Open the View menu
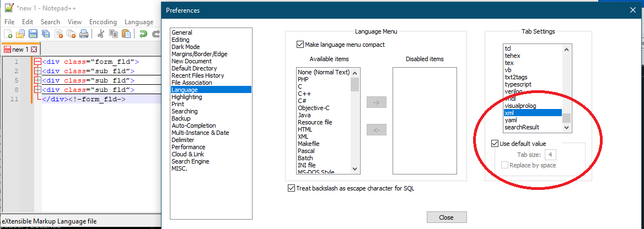The width and height of the screenshot is (644, 229). pyautogui.click(x=75, y=22)
